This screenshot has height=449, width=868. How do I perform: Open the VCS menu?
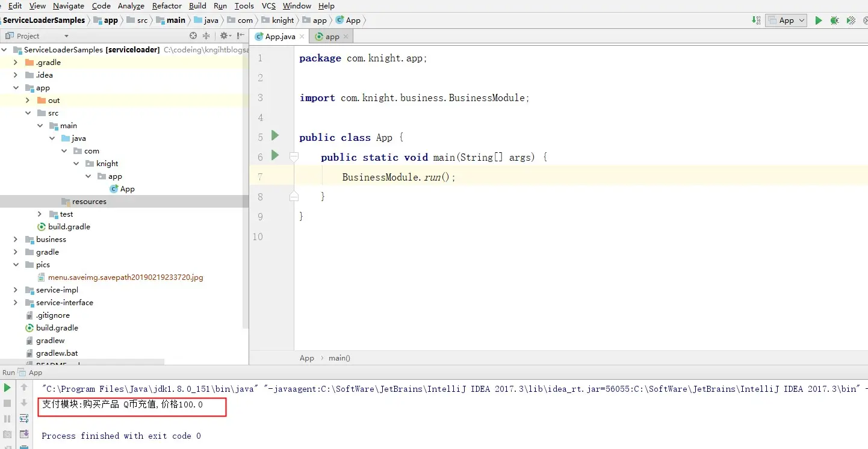tap(269, 6)
